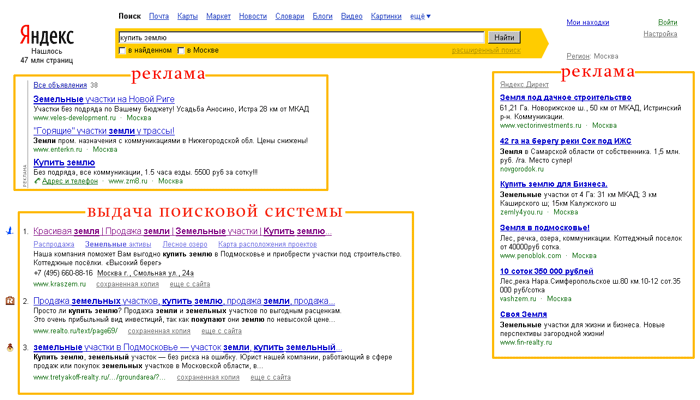Viewport: 700px width, 400px height.
Task: Click favicon beside search result 1
Action: [x=10, y=231]
